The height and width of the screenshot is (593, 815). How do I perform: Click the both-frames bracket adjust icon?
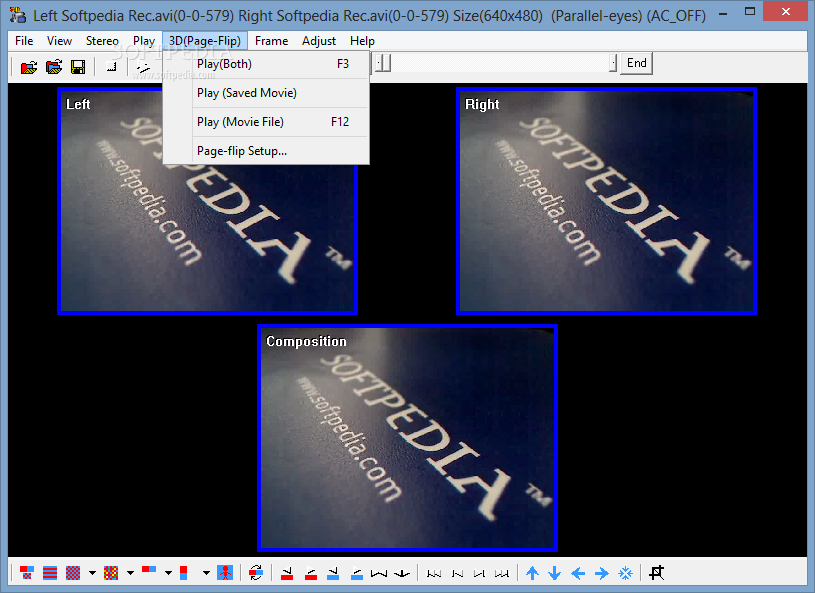point(379,573)
